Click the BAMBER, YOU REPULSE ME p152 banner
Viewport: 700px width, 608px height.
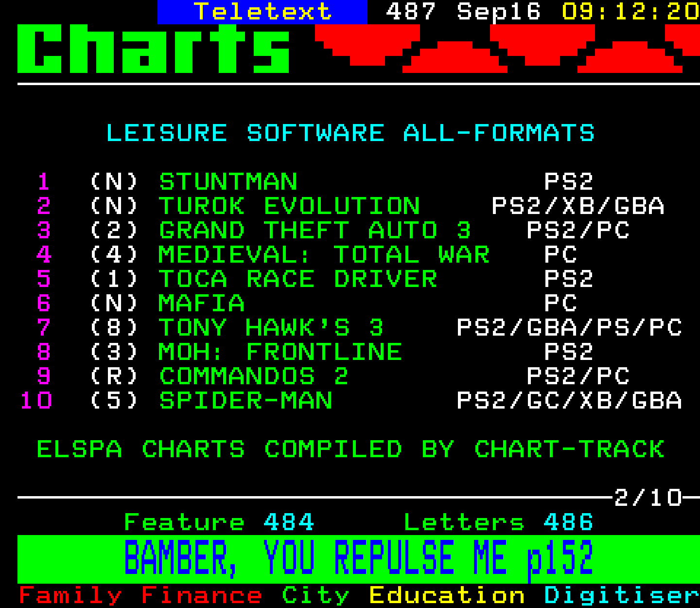point(358,559)
